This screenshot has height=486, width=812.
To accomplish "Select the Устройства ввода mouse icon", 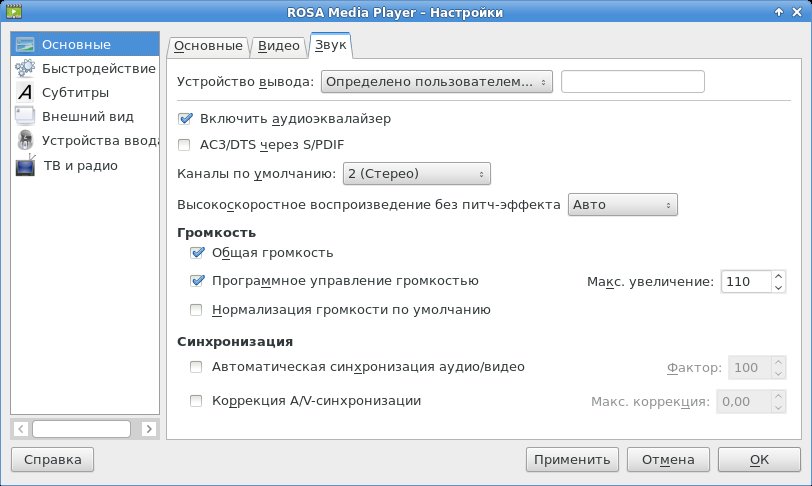I will click(x=25, y=140).
